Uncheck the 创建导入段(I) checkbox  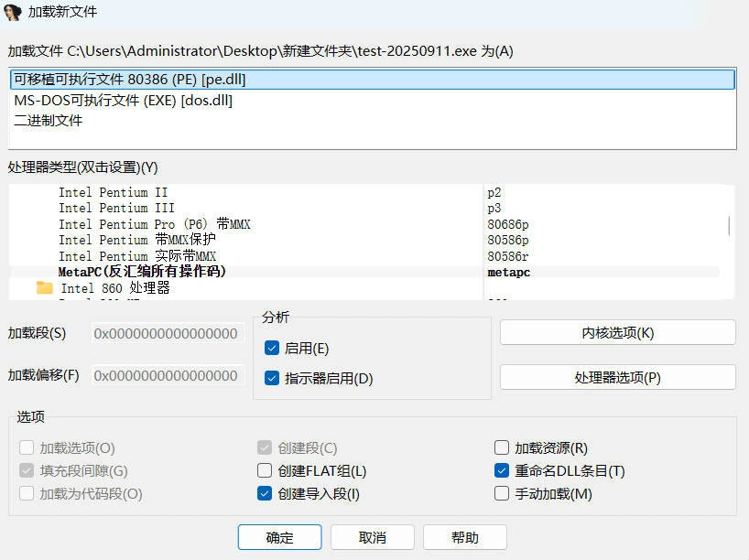click(x=266, y=493)
